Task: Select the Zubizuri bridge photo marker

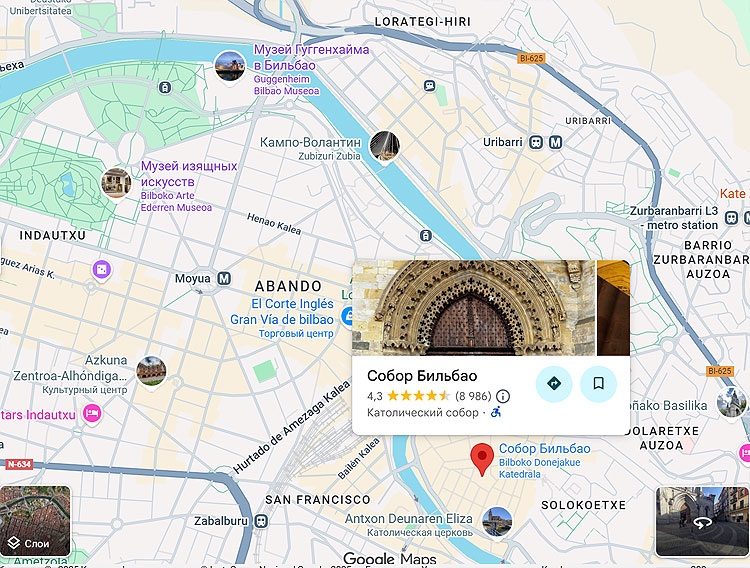Action: [x=384, y=146]
